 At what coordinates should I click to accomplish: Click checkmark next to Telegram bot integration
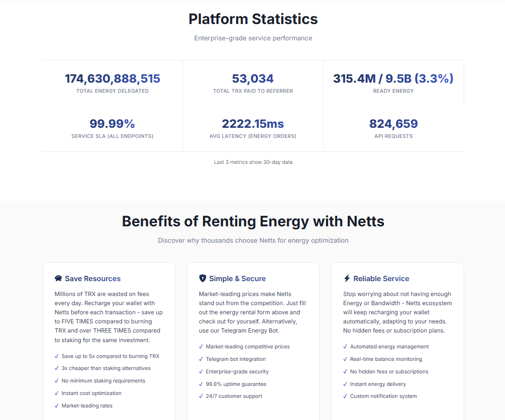201,359
